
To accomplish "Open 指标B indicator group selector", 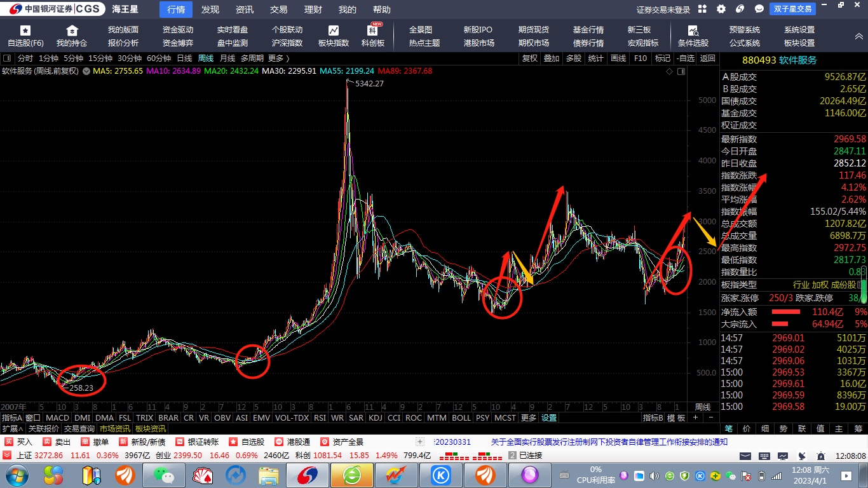I will pos(653,417).
